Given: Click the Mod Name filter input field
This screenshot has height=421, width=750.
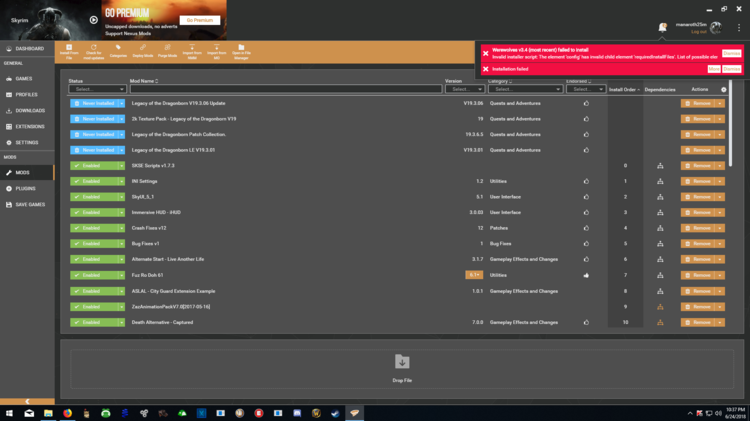Looking at the screenshot, I should pyautogui.click(x=286, y=89).
